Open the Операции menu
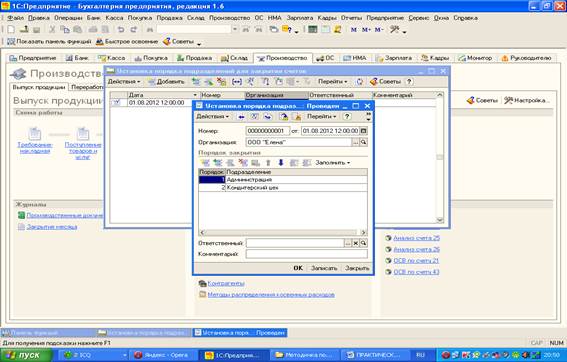567x362 pixels. [x=68, y=18]
